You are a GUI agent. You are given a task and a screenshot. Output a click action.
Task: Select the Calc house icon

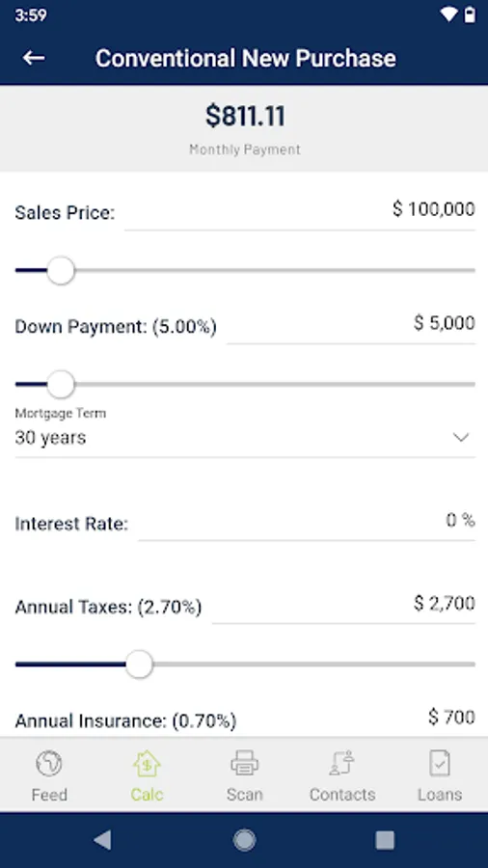tap(147, 764)
